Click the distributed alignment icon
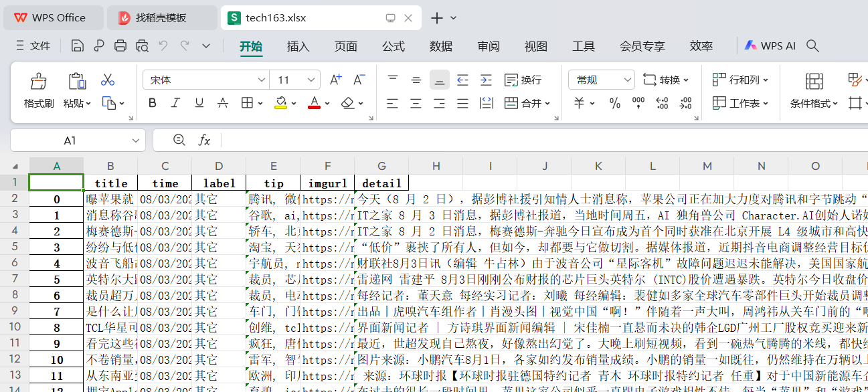The width and height of the screenshot is (868, 392). pos(486,103)
